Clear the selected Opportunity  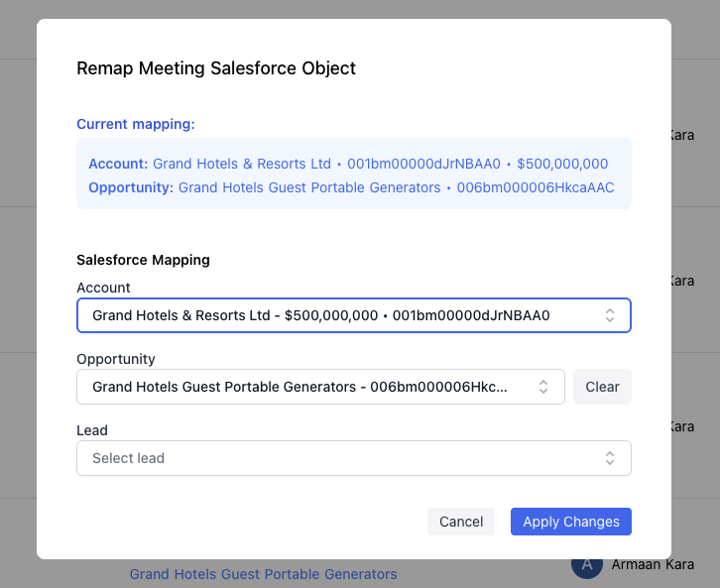pyautogui.click(x=602, y=387)
